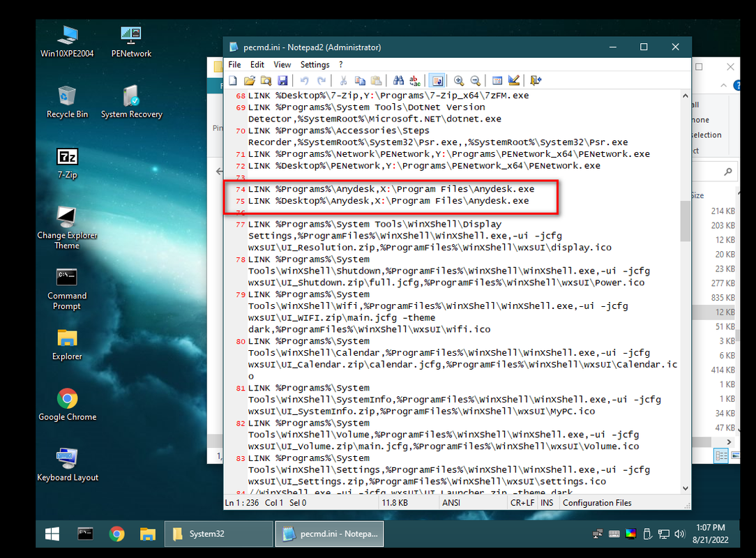The height and width of the screenshot is (558, 756).
Task: Undo the last edit via toolbar
Action: pos(304,80)
